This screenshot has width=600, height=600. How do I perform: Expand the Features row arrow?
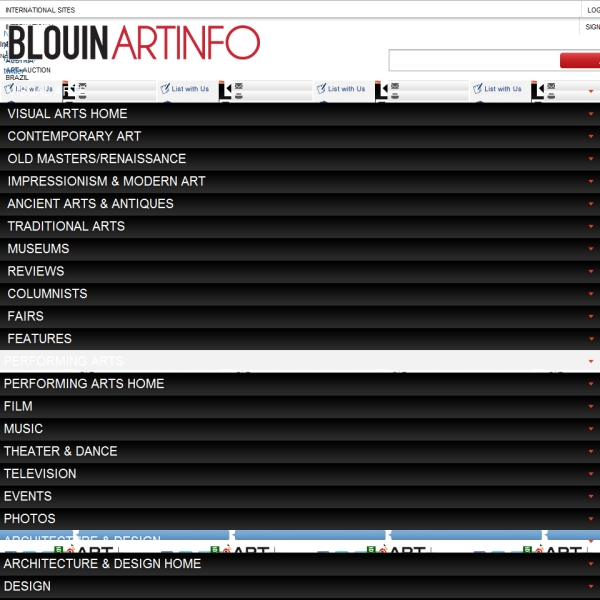pos(591,339)
